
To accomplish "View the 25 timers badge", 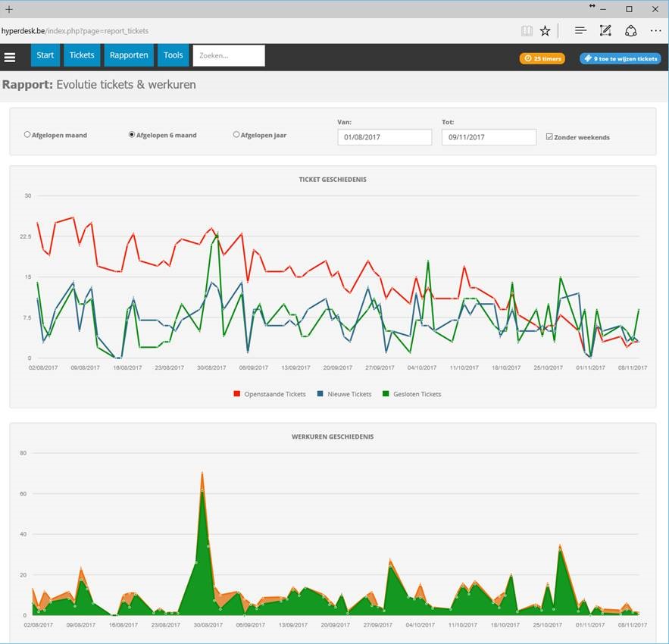I will click(542, 58).
